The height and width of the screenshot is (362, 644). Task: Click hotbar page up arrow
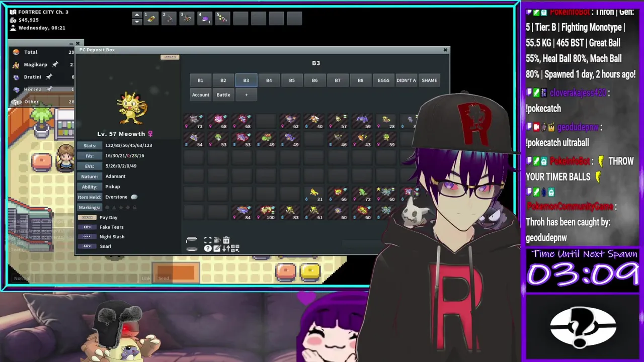pos(136,15)
